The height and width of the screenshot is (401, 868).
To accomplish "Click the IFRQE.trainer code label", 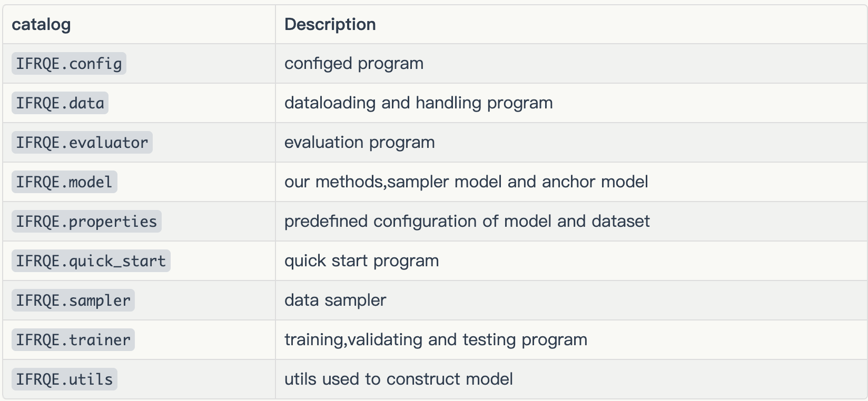I will (x=73, y=340).
